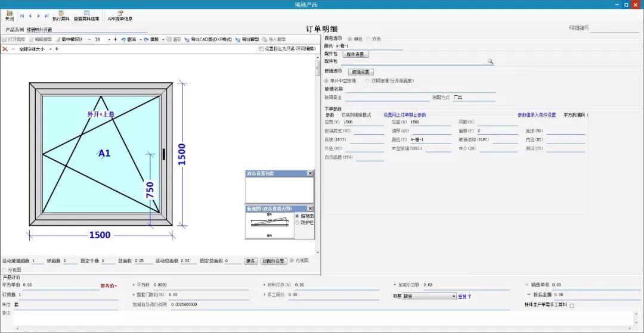Screen dimensions: 644x333
Task: Select the 俯视图 radio option
Action: pos(298,216)
